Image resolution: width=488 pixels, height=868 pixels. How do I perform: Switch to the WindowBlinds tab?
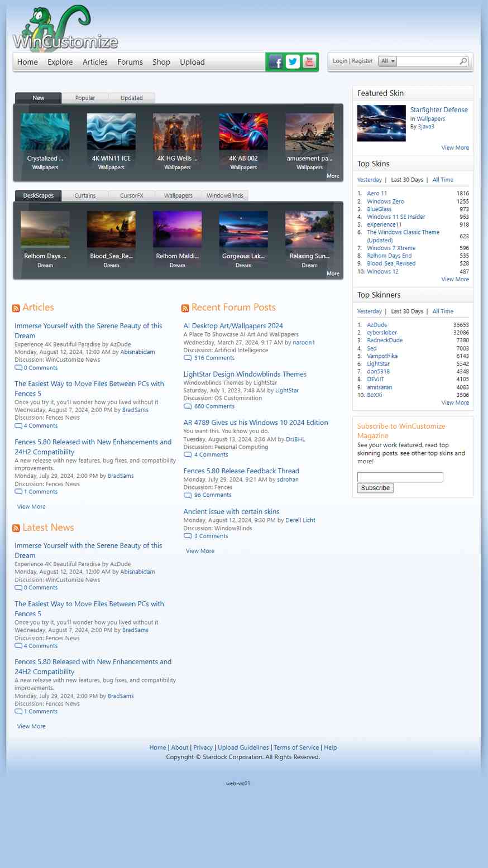225,195
